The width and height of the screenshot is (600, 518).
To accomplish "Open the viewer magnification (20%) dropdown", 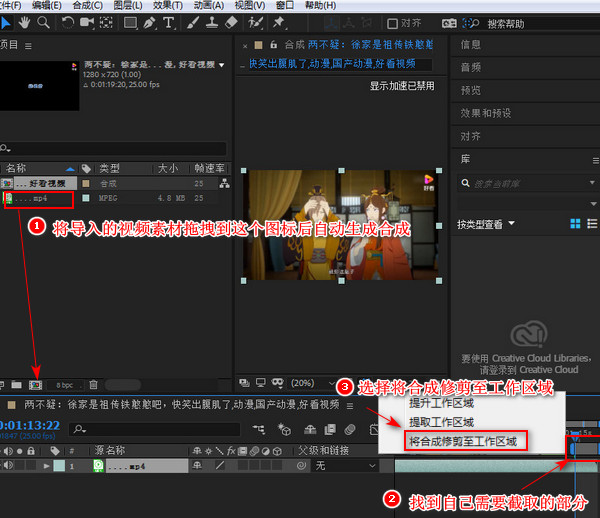I will (x=313, y=383).
